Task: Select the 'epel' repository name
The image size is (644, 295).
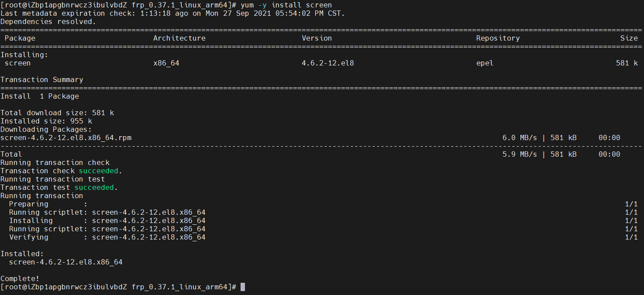Action: click(485, 63)
